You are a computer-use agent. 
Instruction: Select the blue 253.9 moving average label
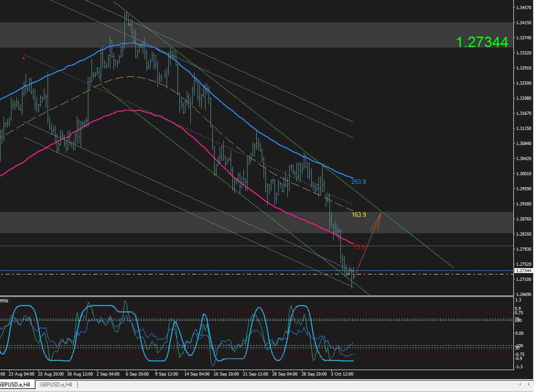pos(359,182)
